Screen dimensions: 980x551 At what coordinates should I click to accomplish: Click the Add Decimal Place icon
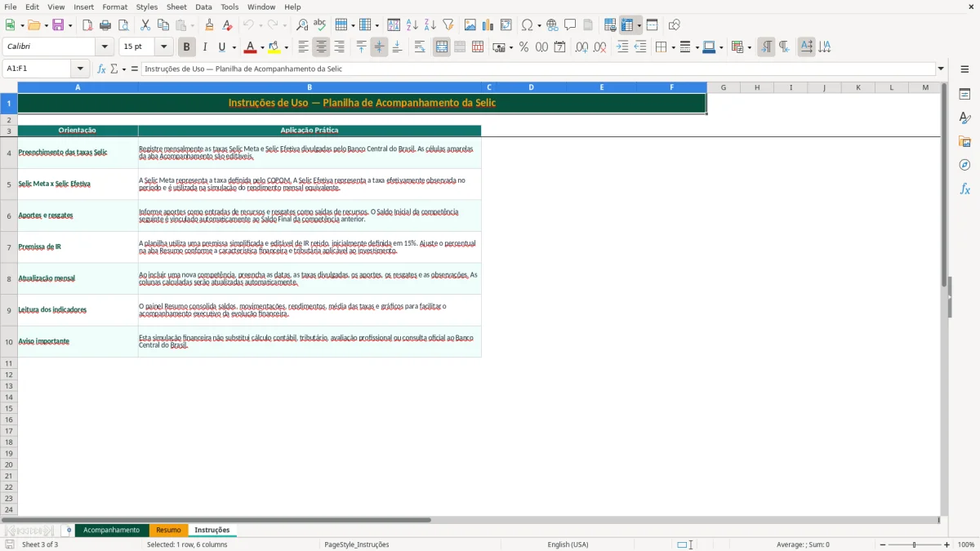pyautogui.click(x=582, y=47)
